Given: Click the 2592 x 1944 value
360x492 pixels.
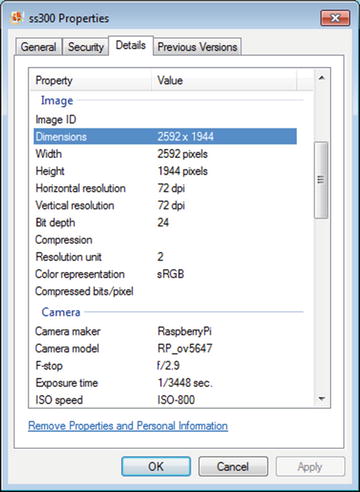Looking at the screenshot, I should [186, 136].
